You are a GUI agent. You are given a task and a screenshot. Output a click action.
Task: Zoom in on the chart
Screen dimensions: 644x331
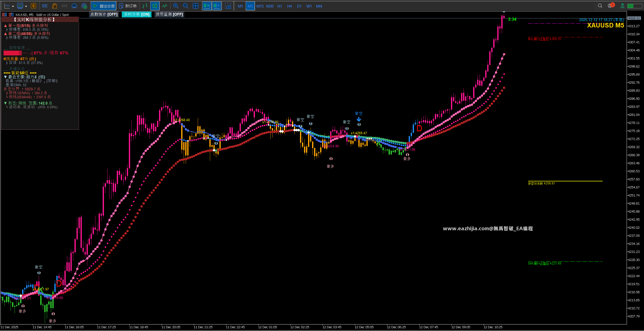(x=176, y=6)
